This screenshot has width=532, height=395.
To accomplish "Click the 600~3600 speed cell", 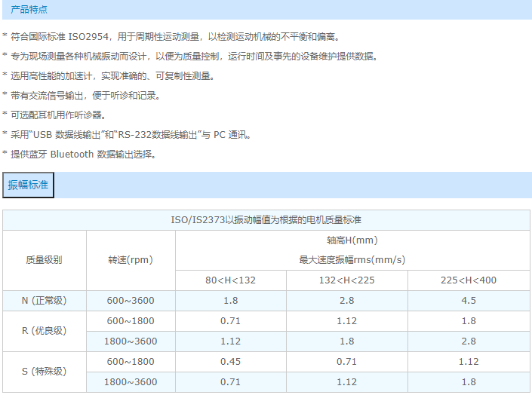I will coord(131,301).
